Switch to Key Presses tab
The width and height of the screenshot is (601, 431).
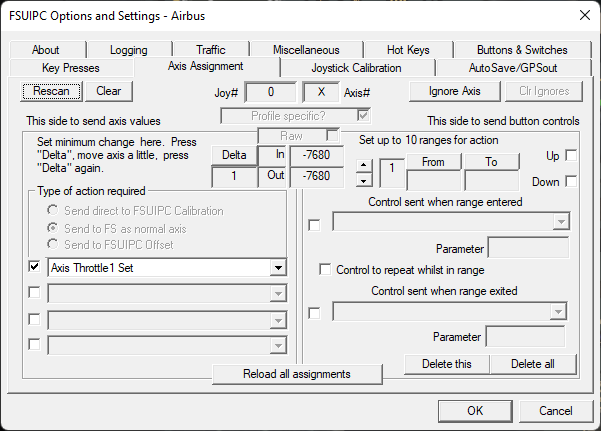pos(71,68)
